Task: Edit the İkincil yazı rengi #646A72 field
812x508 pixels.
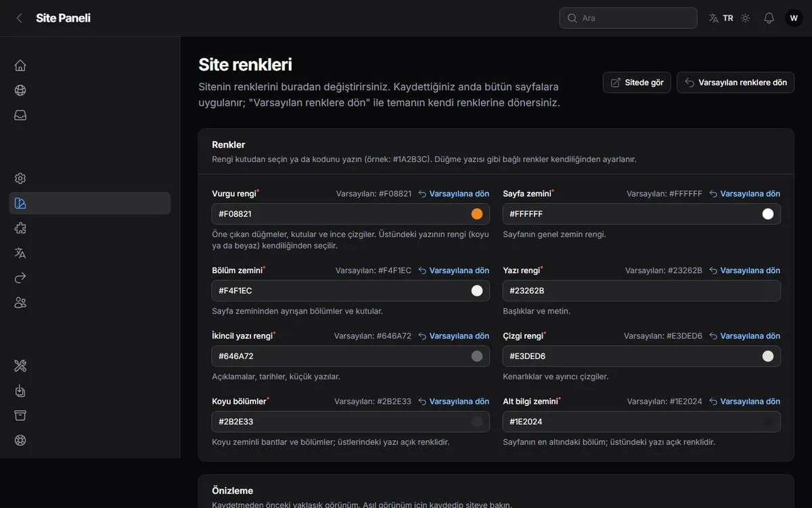Action: [351, 356]
